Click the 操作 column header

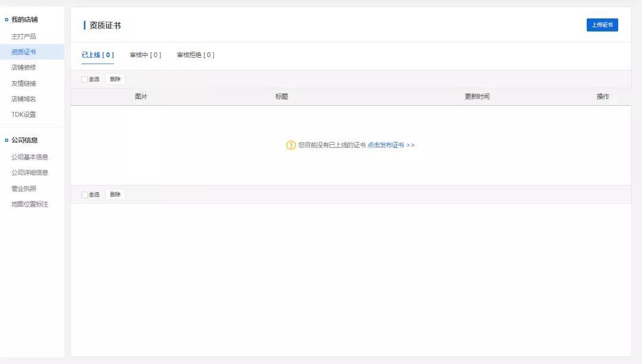click(x=603, y=97)
